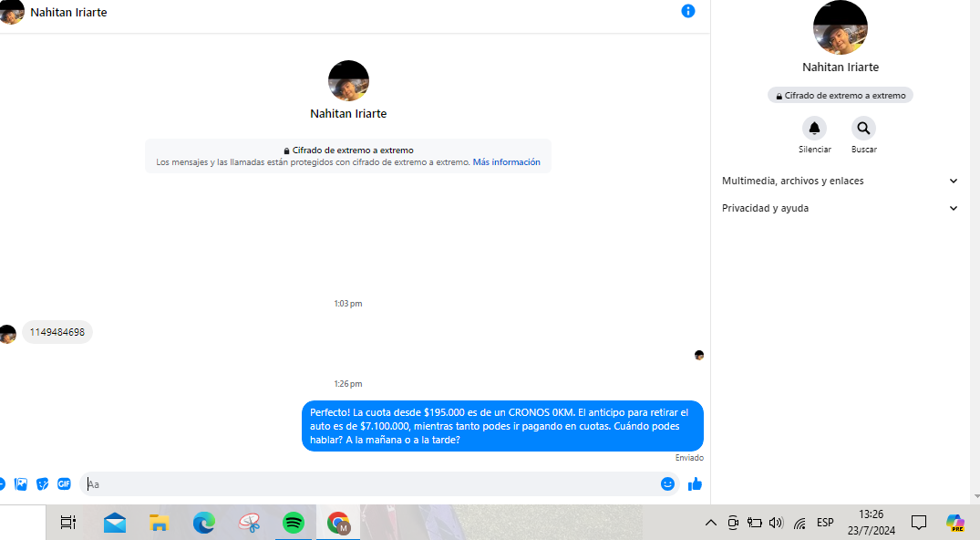The image size is (980, 540).
Task: Show hidden system tray icons
Action: pos(711,523)
